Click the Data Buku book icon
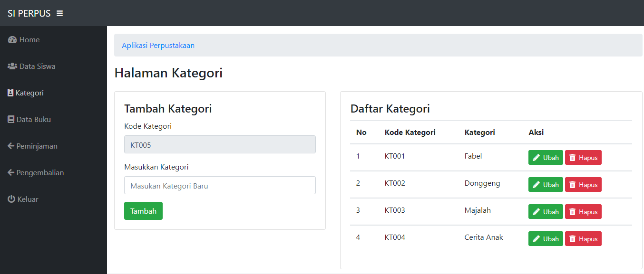Viewport: 644px width, 274px height. click(x=11, y=120)
